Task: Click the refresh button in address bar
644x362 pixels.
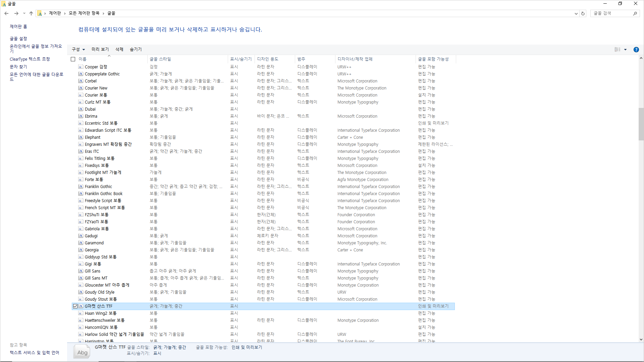Action: pyautogui.click(x=583, y=13)
